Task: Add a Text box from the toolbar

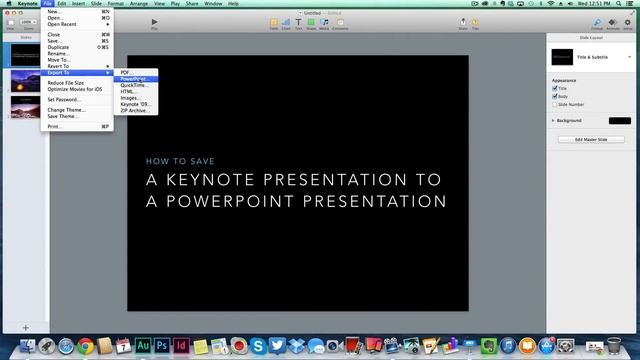Action: 298,22
